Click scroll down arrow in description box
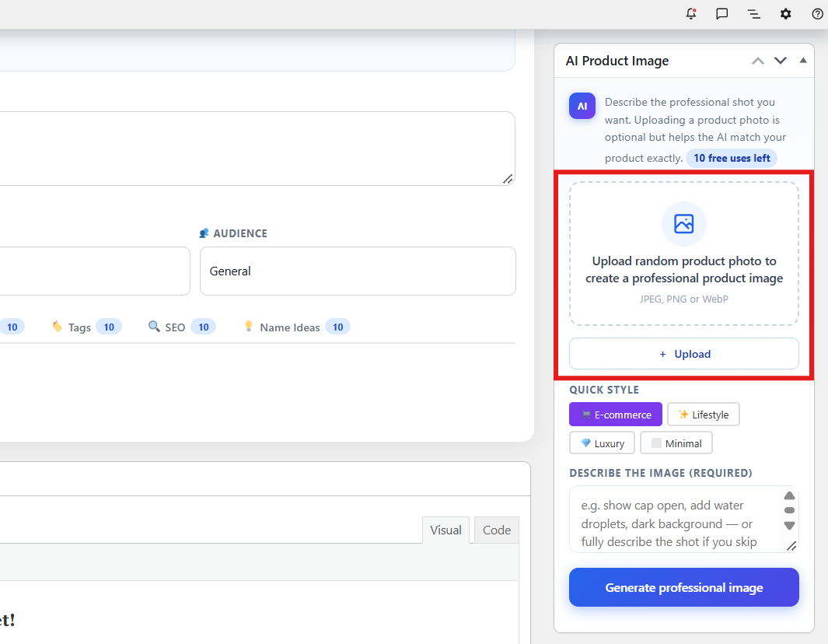828x644 pixels. coord(789,526)
